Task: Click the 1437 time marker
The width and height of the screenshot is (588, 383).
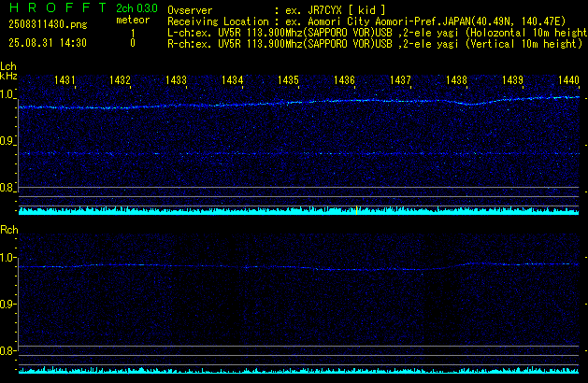Action: pyautogui.click(x=400, y=80)
